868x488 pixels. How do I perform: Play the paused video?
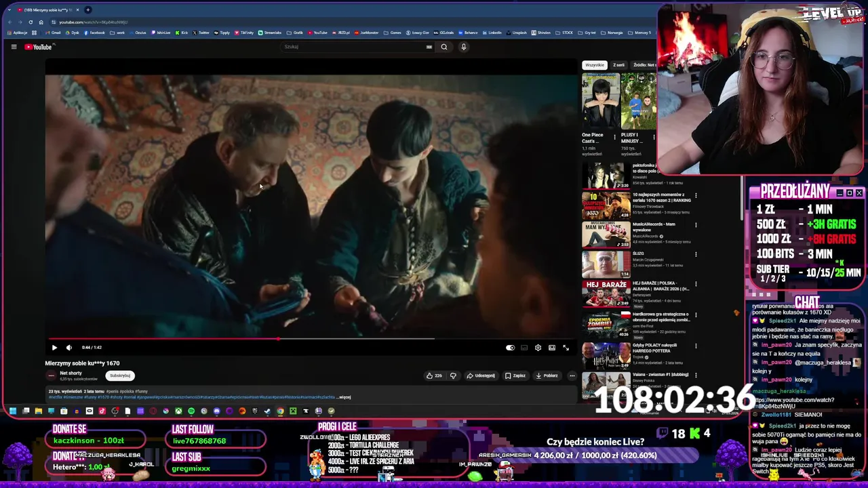54,348
